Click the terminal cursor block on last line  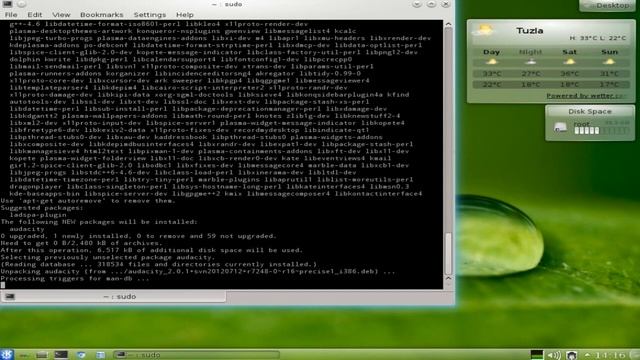point(3,285)
